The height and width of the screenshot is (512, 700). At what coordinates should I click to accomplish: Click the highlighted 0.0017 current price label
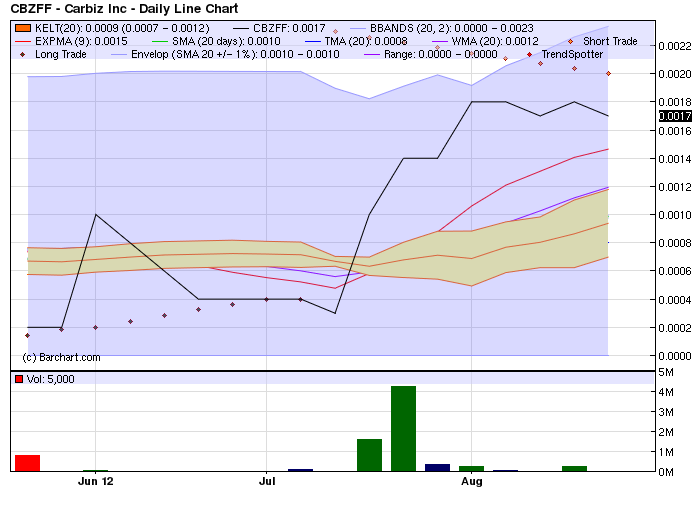pos(675,116)
